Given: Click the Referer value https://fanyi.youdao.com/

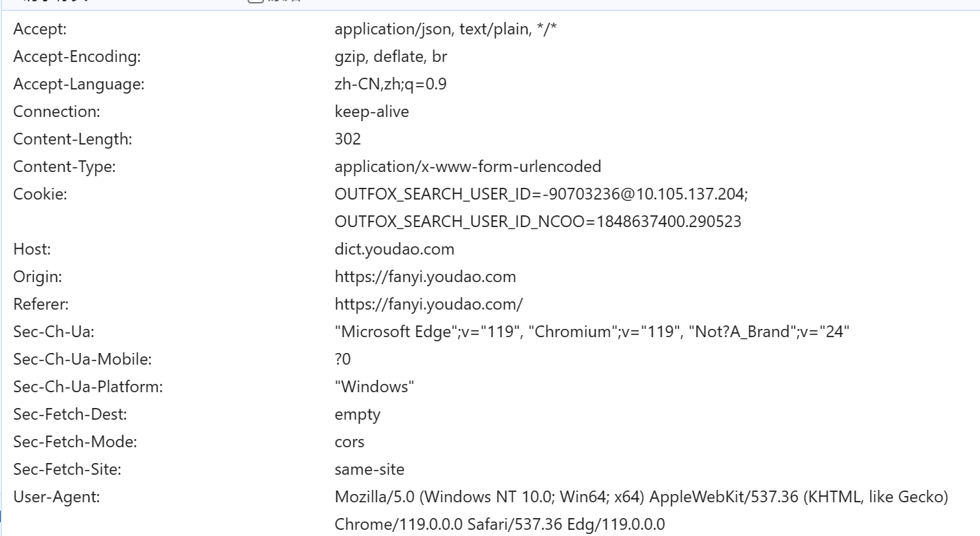Looking at the screenshot, I should click(x=428, y=304).
